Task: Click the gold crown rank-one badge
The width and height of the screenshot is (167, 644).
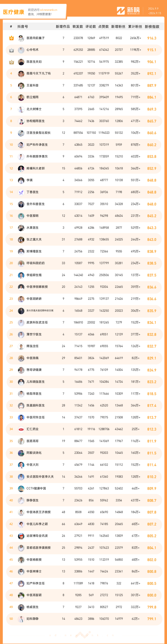Action: 11,38
